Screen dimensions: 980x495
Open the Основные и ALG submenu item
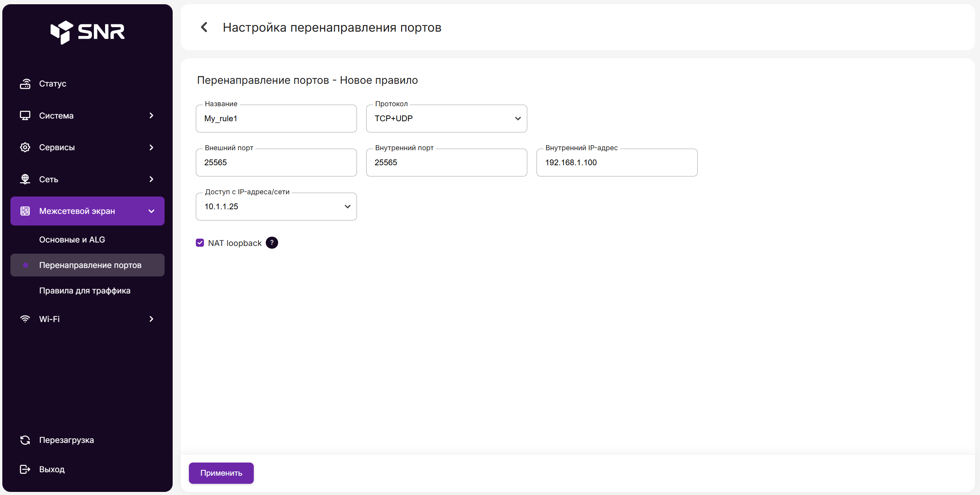(x=72, y=239)
